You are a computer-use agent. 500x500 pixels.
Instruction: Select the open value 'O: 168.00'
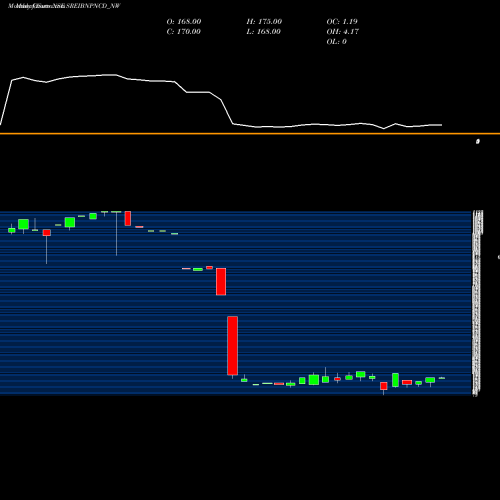pyautogui.click(x=184, y=21)
